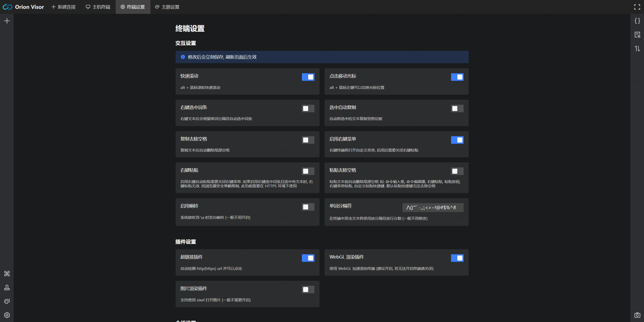Viewport: 644px width, 322px height.
Task: Toggle fullscreen with top-right corner icon
Action: tap(637, 7)
